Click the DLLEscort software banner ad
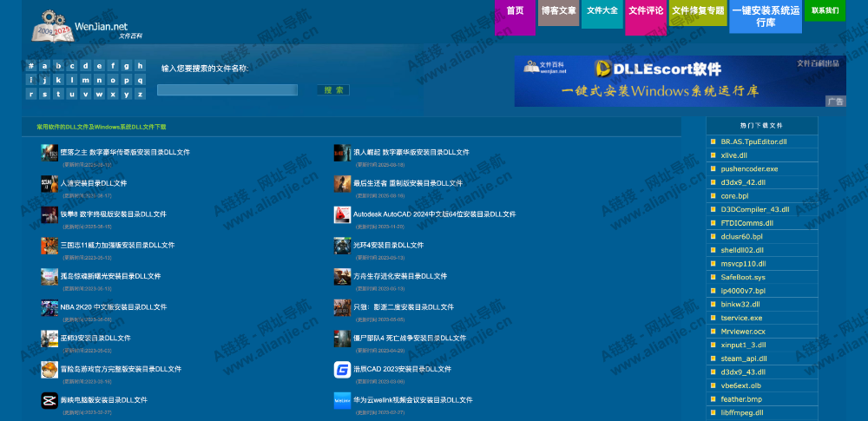The width and height of the screenshot is (868, 421). pyautogui.click(x=680, y=81)
